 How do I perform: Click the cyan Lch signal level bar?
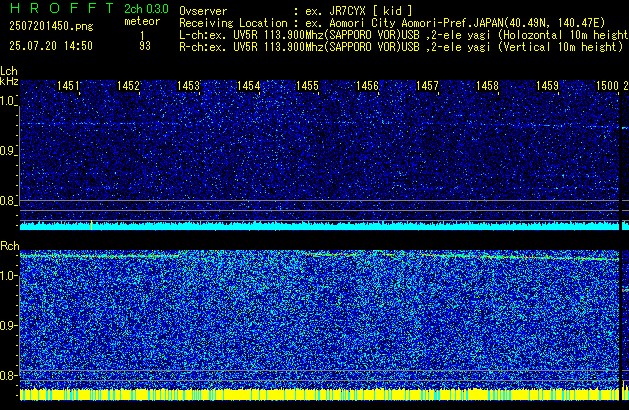click(319, 226)
